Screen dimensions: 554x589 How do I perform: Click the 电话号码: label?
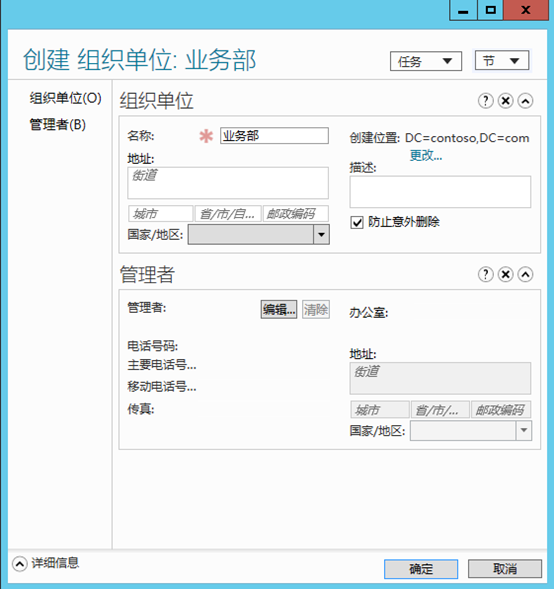click(x=152, y=346)
